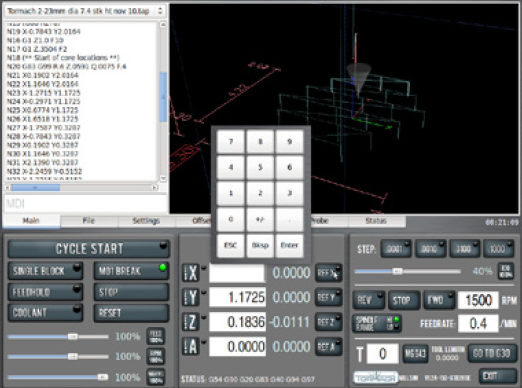The width and height of the screenshot is (522, 388).
Task: Toggle Feedhold
Action: click(45, 292)
